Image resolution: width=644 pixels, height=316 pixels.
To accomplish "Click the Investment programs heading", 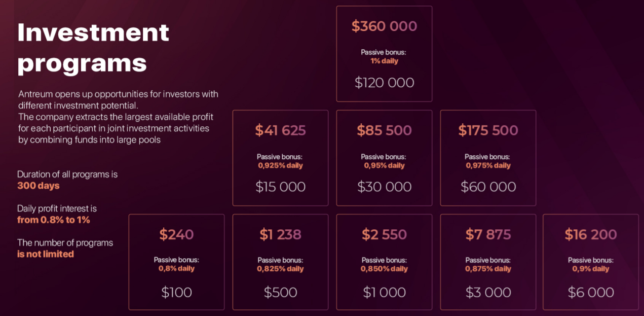I will coord(93,48).
